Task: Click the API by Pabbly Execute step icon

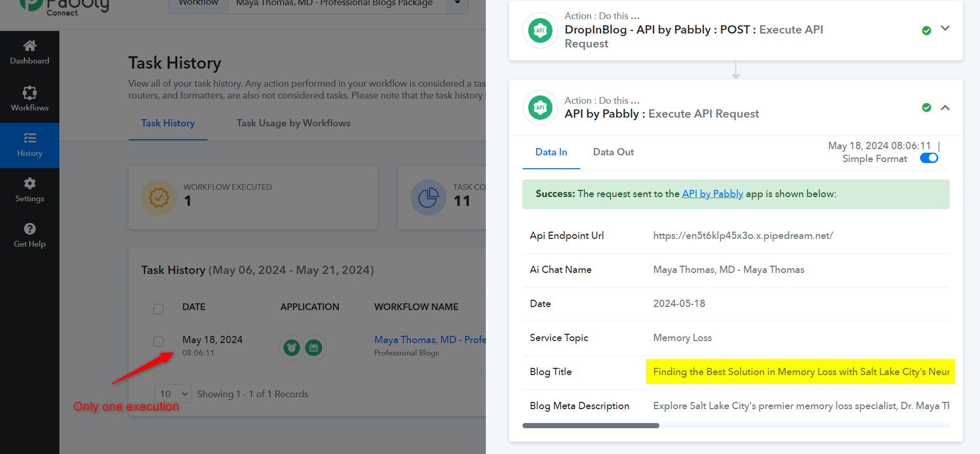Action: coord(540,107)
